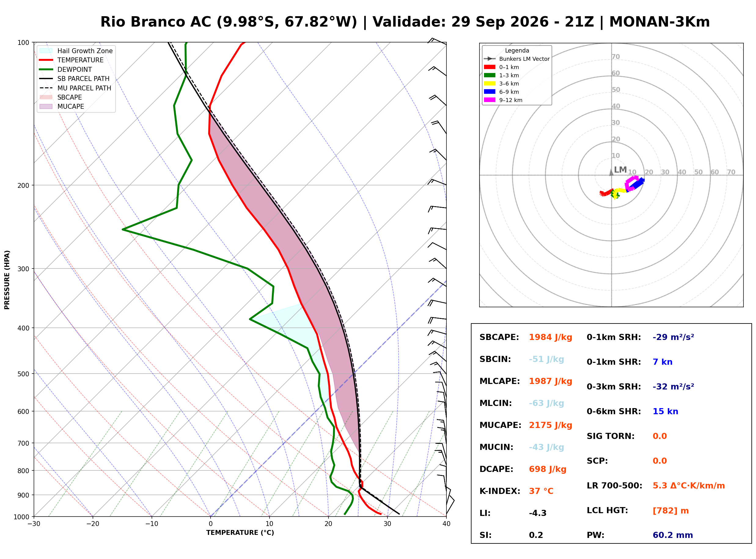Click the K-INDEX value 37 °C

tap(541, 491)
